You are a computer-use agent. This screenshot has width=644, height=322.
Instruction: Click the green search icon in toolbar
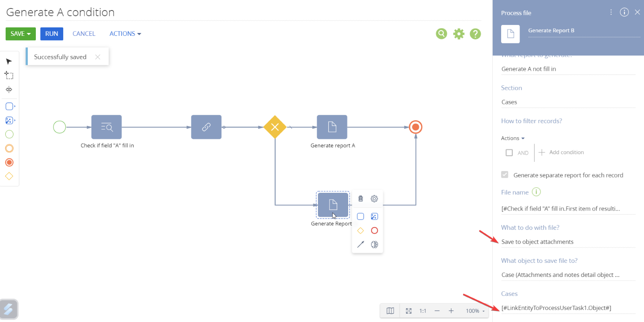pos(442,34)
